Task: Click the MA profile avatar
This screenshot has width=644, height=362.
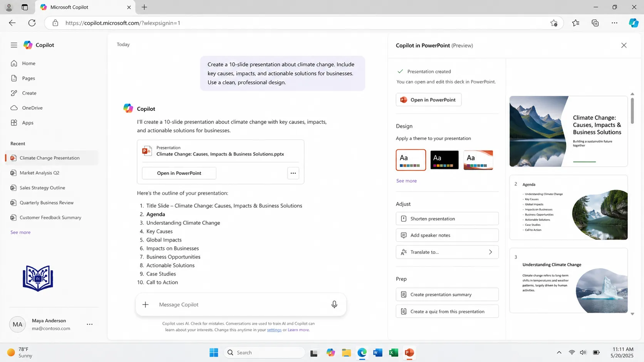Action: coord(17,324)
